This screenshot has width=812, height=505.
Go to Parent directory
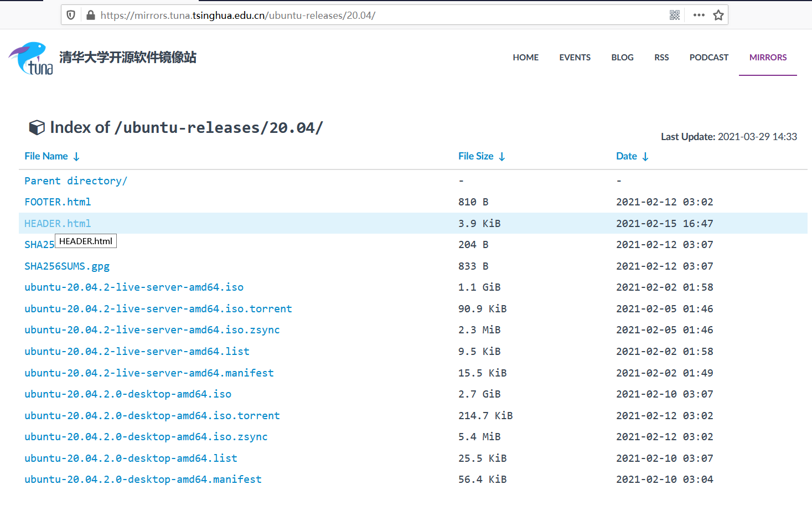pyautogui.click(x=76, y=181)
